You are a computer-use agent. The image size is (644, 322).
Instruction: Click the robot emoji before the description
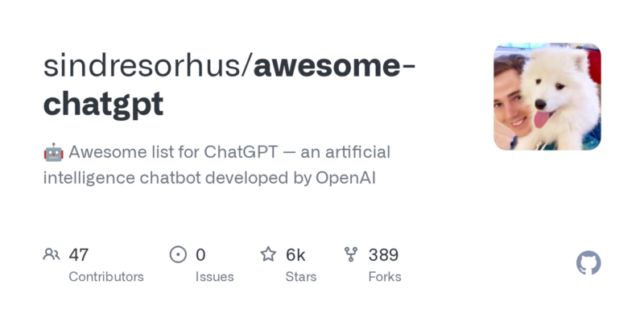pyautogui.click(x=53, y=152)
